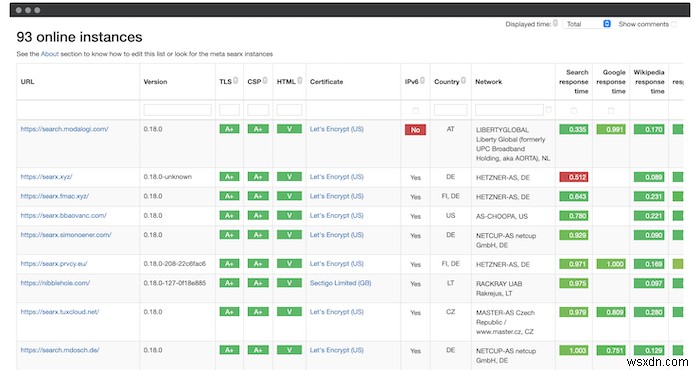Open https://search.modalogi.com/ link

point(64,129)
